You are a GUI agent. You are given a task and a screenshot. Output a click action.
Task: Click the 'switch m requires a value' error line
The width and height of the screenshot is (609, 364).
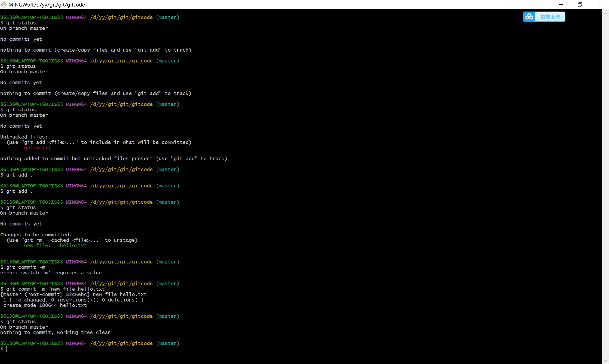pyautogui.click(x=51, y=273)
